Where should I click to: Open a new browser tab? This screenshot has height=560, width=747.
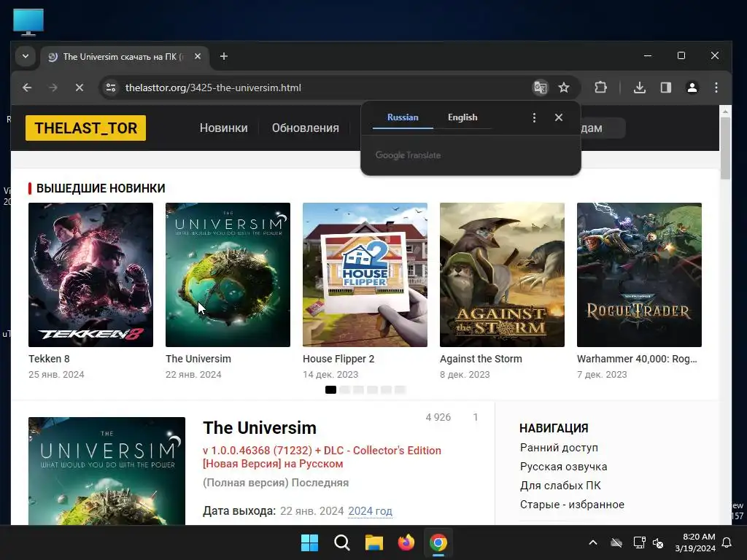pyautogui.click(x=223, y=56)
